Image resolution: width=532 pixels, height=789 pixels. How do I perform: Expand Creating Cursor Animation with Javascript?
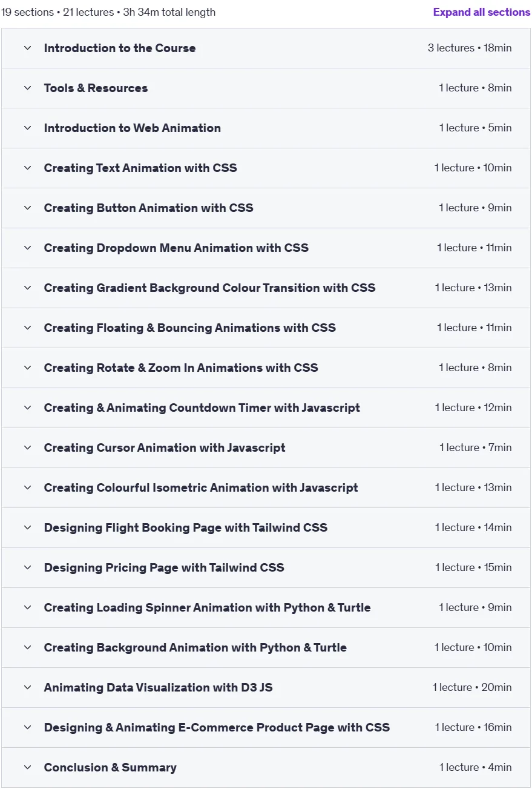[266, 447]
